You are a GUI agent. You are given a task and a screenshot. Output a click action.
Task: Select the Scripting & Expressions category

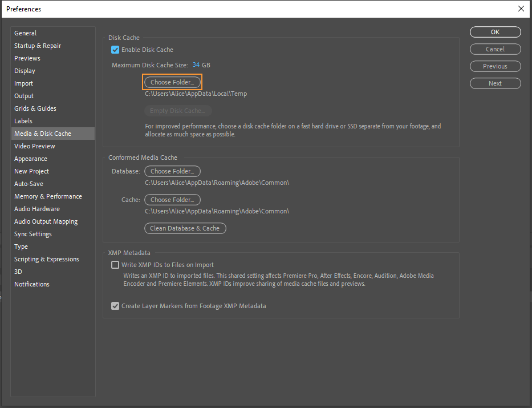pos(47,259)
